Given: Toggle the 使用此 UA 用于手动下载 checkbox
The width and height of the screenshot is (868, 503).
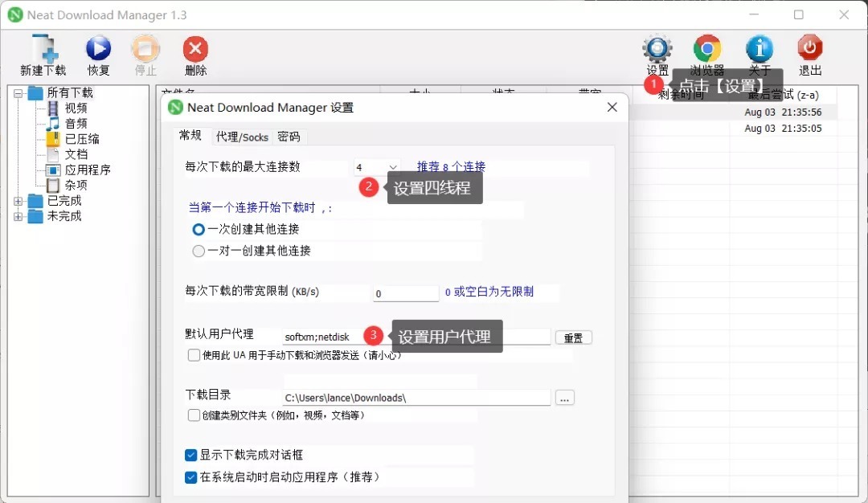Looking at the screenshot, I should pos(194,355).
